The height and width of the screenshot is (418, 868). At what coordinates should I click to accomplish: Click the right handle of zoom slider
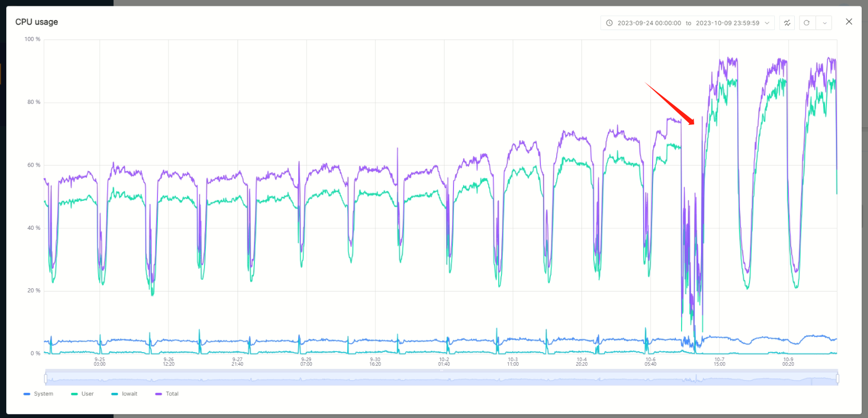pyautogui.click(x=837, y=378)
